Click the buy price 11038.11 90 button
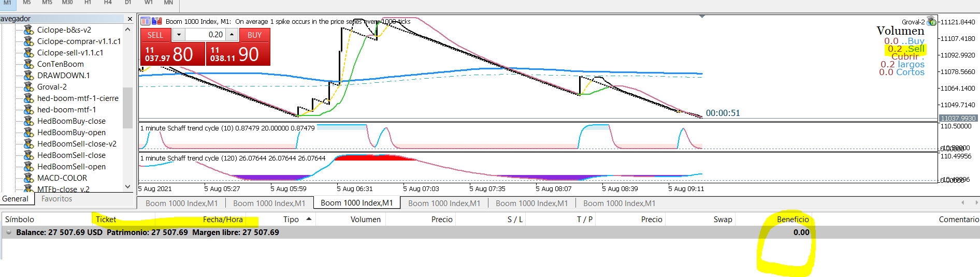The width and height of the screenshot is (980, 277). (x=238, y=54)
